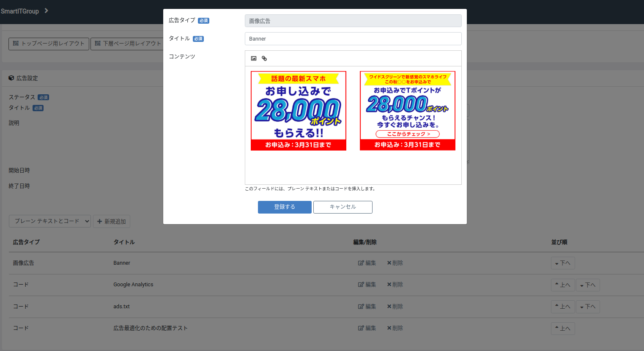Click the 並び順 column header
This screenshot has width=644, height=351.
point(559,242)
